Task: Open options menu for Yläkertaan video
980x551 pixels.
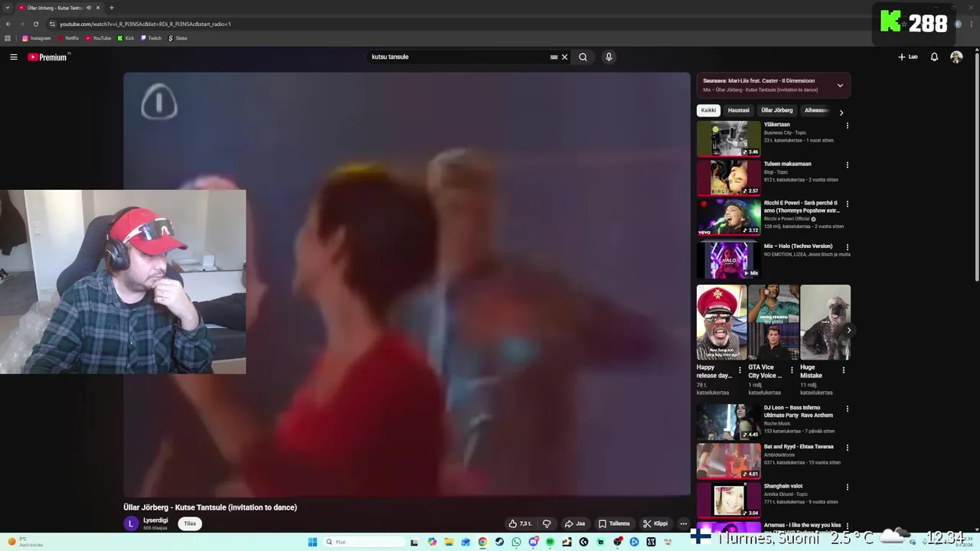Action: tap(847, 126)
